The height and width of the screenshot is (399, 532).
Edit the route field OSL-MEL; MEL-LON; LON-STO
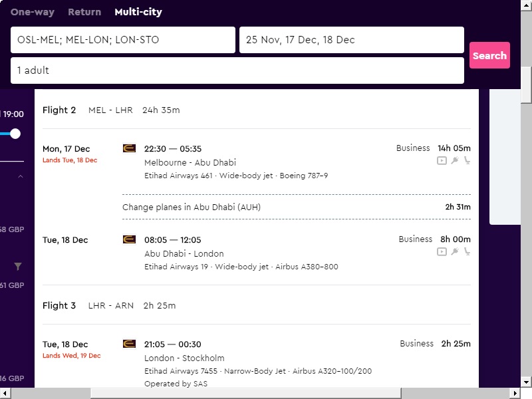tap(123, 40)
